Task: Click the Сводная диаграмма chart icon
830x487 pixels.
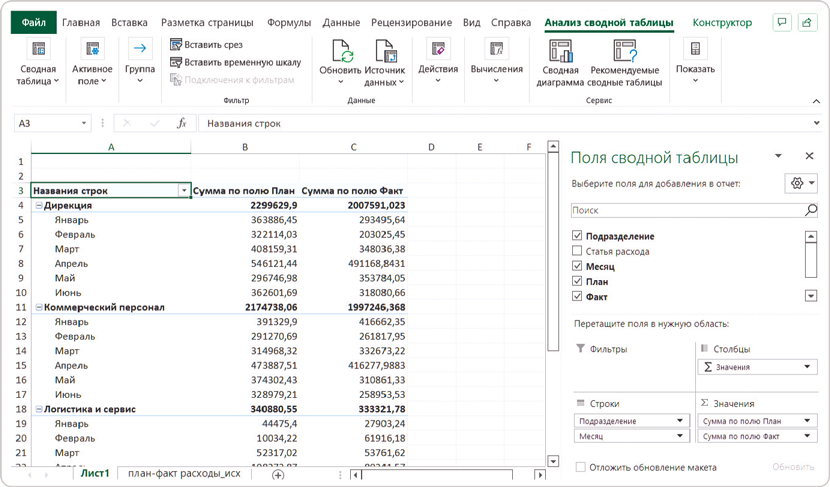Action: 560,50
